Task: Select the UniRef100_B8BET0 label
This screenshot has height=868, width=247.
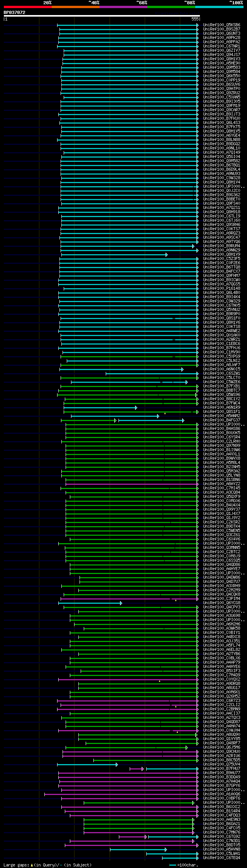Action: tap(222, 199)
